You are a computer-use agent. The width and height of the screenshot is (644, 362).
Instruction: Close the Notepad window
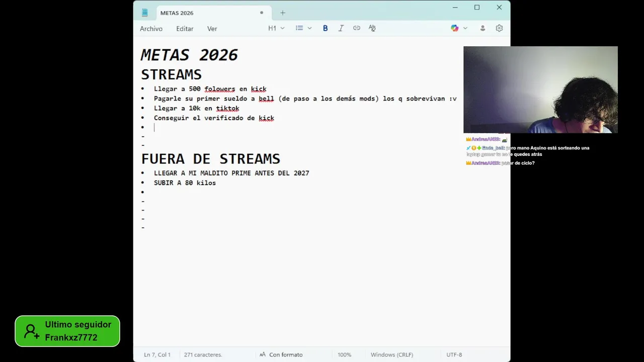click(x=499, y=8)
